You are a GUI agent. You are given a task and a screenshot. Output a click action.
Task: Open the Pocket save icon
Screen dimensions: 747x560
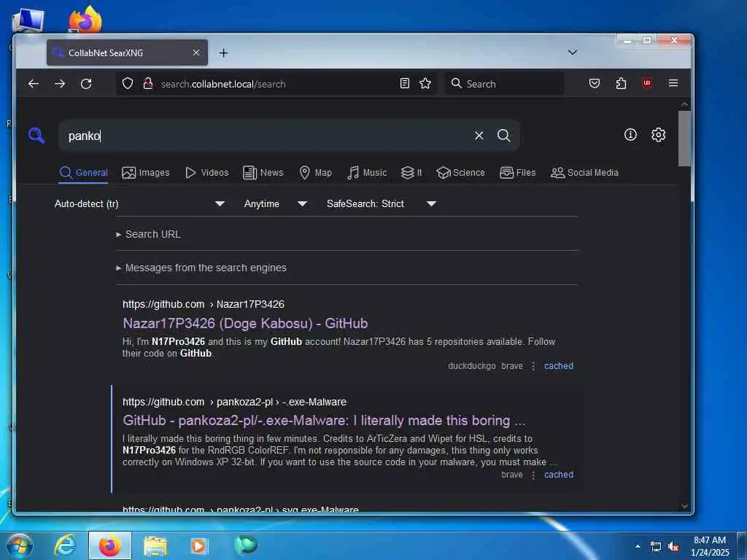[x=594, y=84]
